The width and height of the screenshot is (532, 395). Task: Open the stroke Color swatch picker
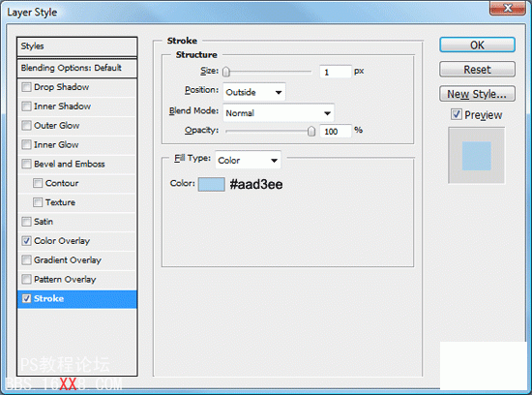[212, 184]
